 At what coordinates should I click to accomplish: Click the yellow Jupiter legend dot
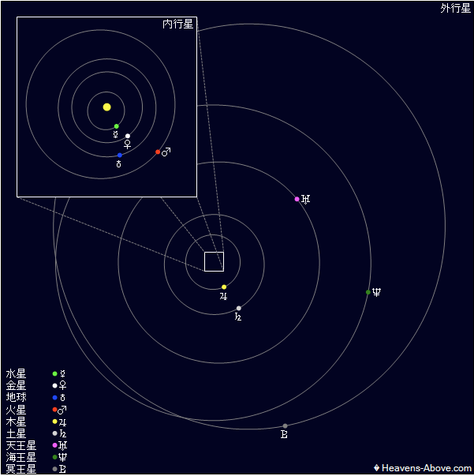55,422
